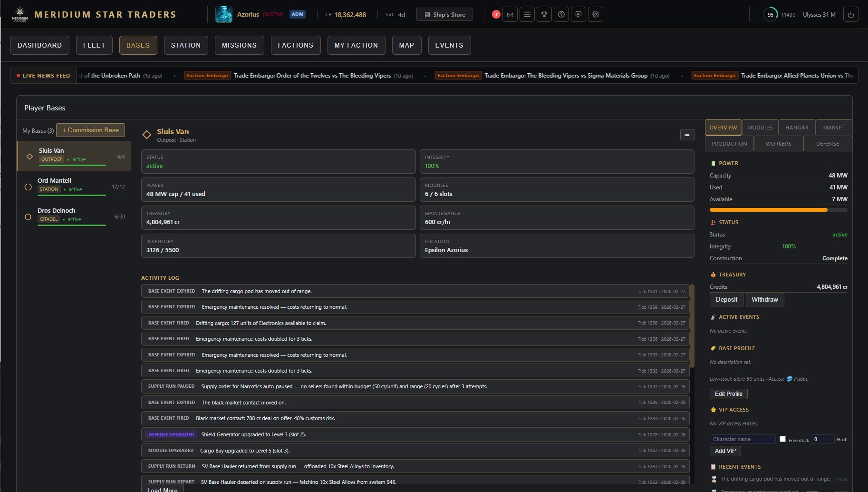Open the mail inbox icon
The width and height of the screenshot is (868, 492).
[x=510, y=14]
